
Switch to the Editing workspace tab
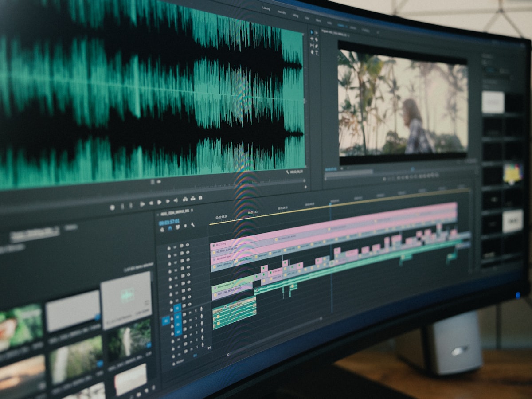295,16
